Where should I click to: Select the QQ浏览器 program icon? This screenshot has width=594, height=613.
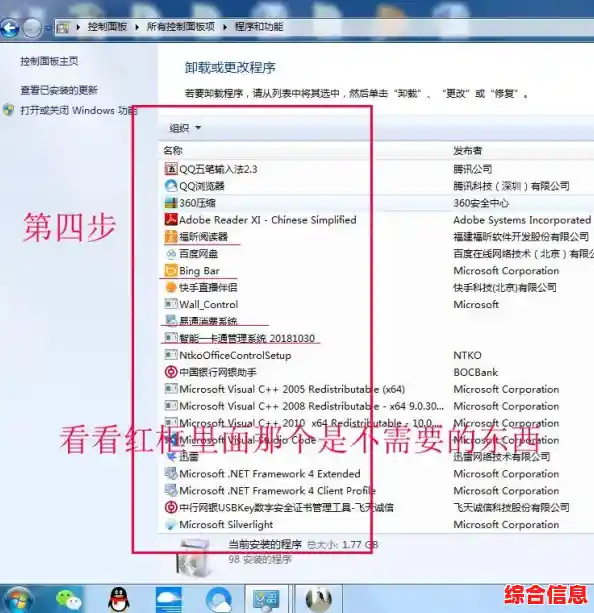(170, 186)
